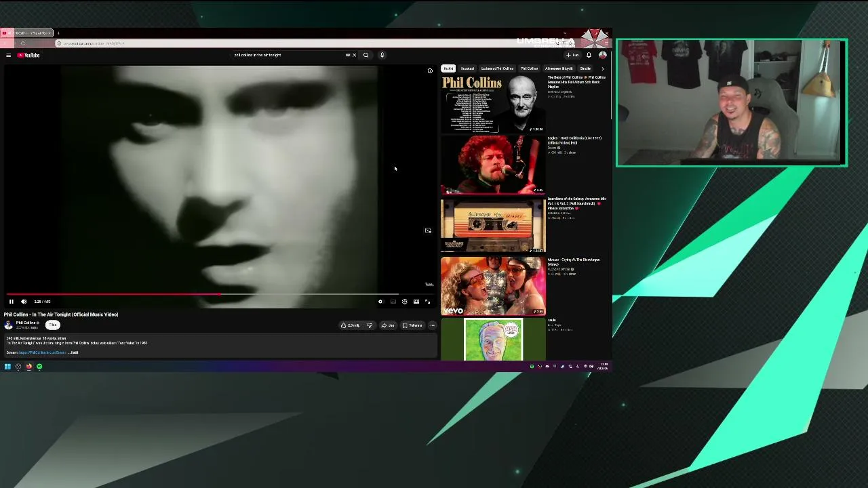Open Spotify from the taskbar
868x488 pixels.
[39, 367]
